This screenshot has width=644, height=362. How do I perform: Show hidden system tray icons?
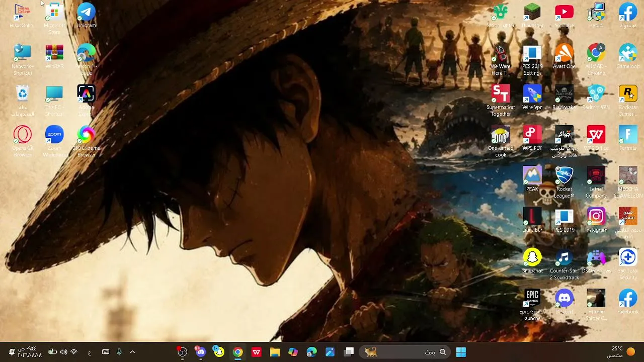(132, 352)
